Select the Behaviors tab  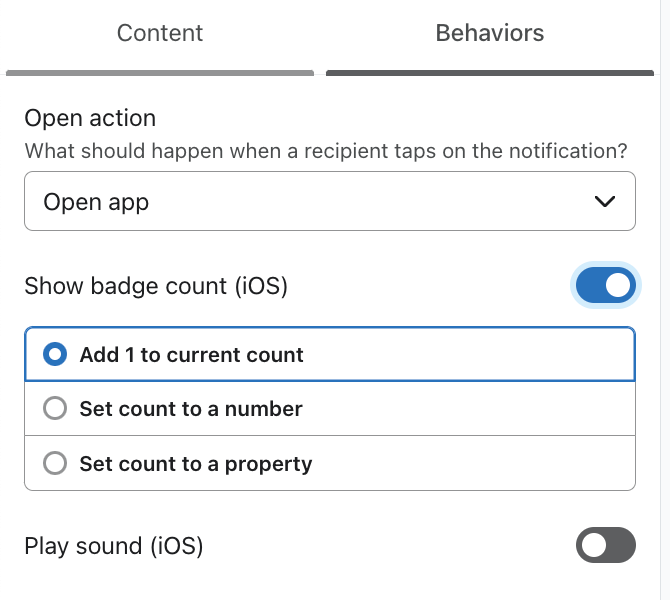[x=490, y=33]
